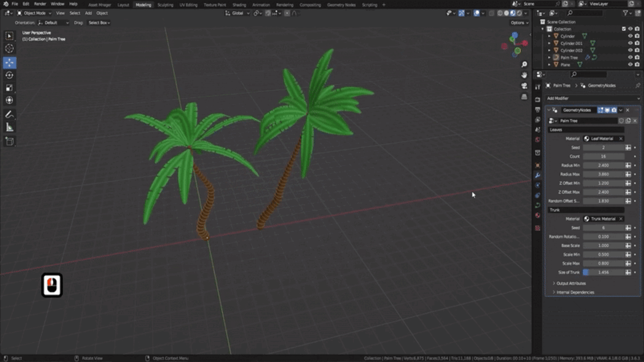Activate the Move tool
This screenshot has height=362, width=644.
(9, 63)
